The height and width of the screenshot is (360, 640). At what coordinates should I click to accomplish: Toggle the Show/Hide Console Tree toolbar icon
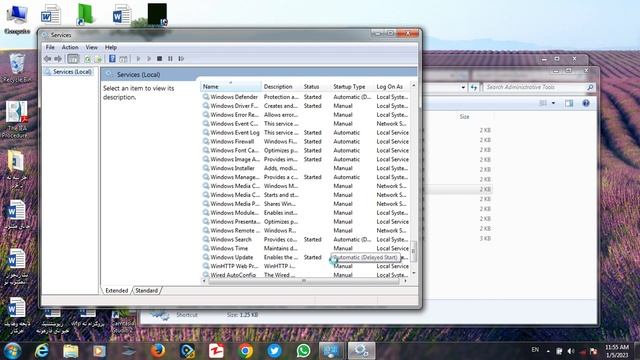73,59
